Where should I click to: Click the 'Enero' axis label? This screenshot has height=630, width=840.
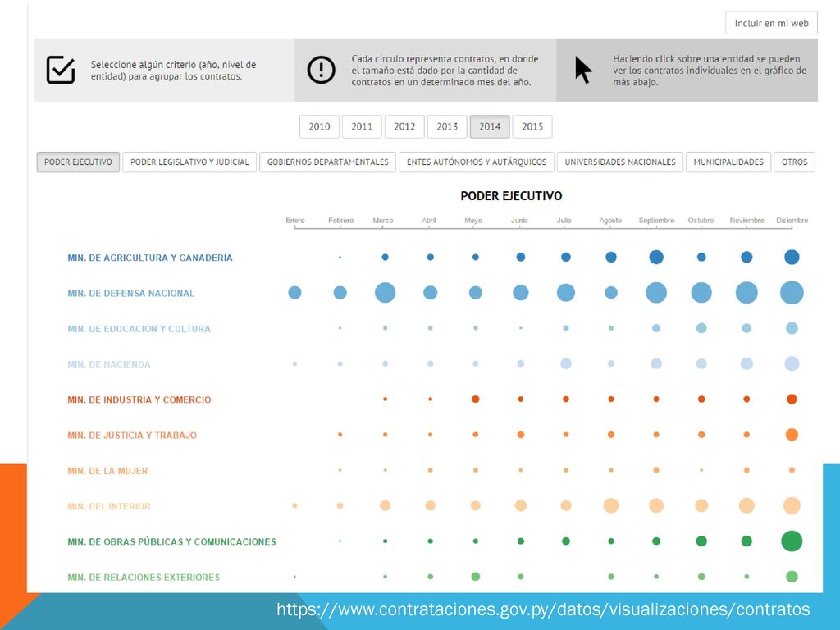(295, 220)
